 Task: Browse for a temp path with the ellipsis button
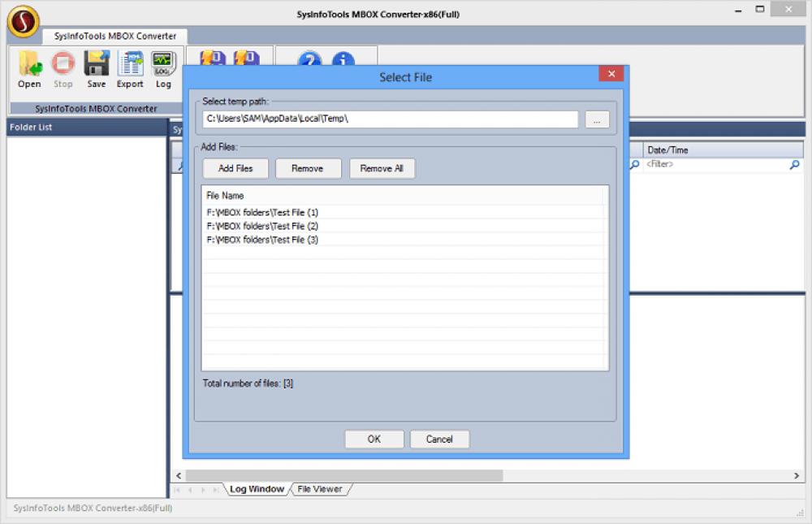point(596,119)
